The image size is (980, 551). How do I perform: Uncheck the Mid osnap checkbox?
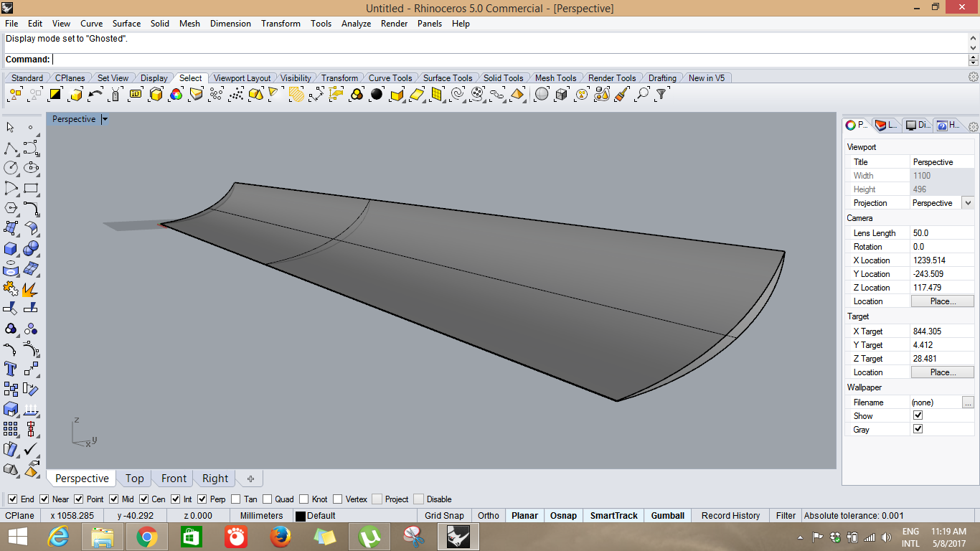113,499
